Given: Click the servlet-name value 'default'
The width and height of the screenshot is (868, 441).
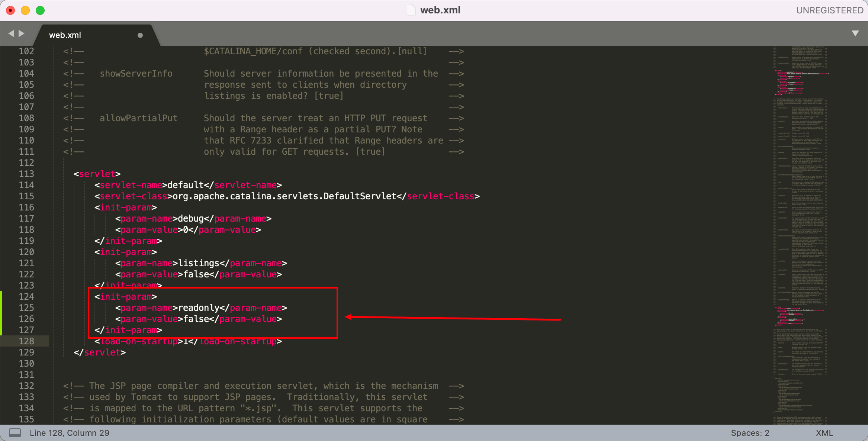Looking at the screenshot, I should pyautogui.click(x=186, y=185).
